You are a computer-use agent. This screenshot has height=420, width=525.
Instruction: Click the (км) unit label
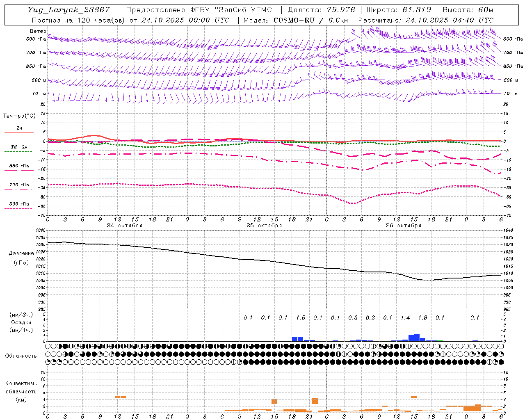[x=21, y=399]
